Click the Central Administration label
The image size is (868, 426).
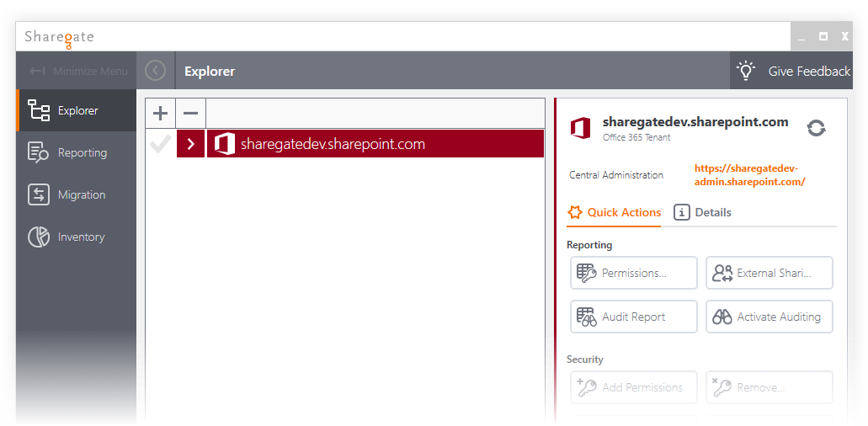616,175
